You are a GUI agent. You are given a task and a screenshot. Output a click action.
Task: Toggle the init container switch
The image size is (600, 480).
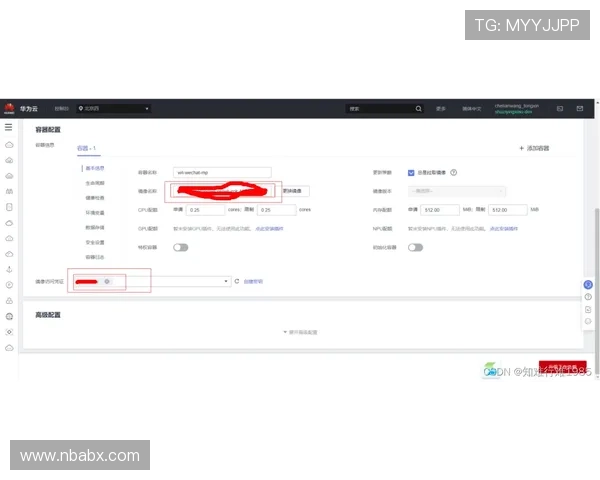(x=415, y=247)
